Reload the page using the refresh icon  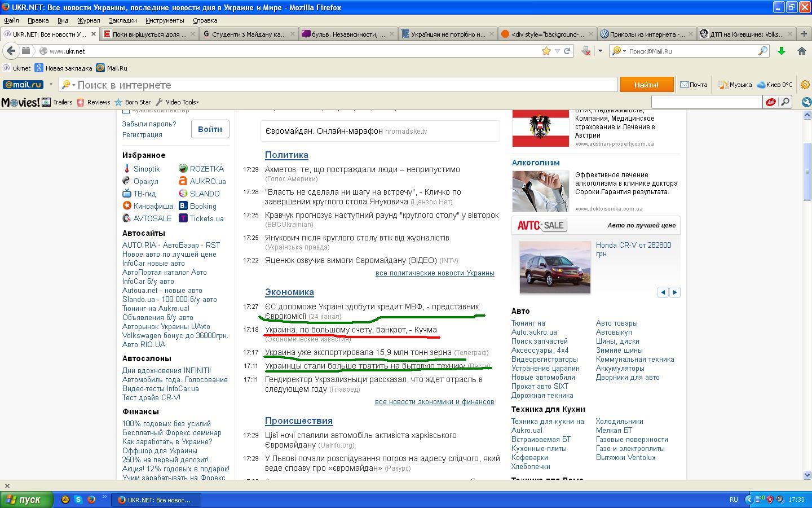click(567, 51)
